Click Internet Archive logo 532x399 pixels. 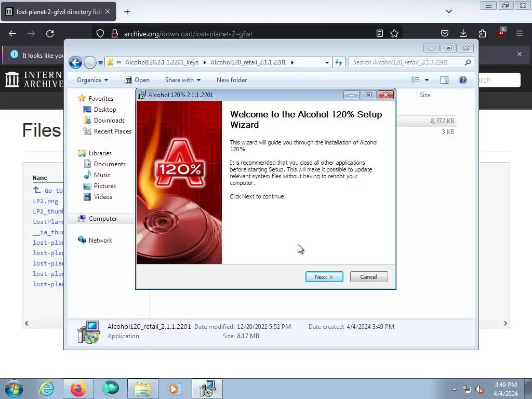pyautogui.click(x=33, y=79)
